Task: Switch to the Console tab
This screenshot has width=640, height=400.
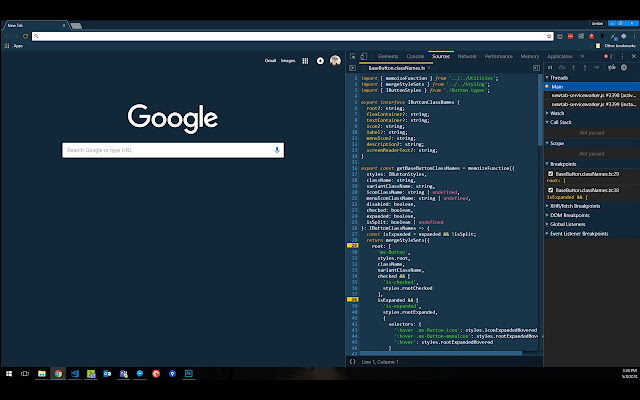Action: click(415, 56)
